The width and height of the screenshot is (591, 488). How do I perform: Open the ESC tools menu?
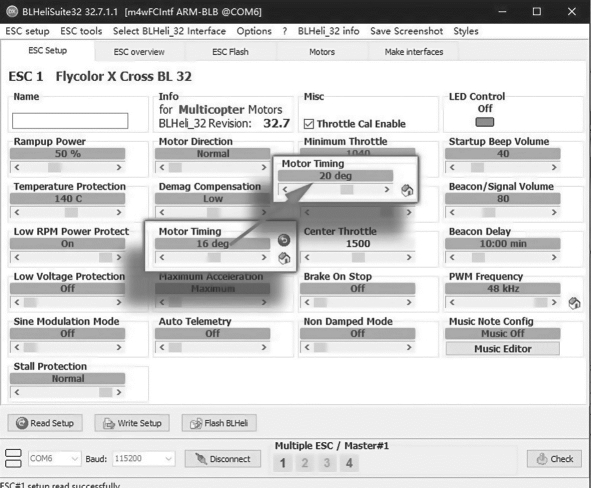(x=81, y=31)
